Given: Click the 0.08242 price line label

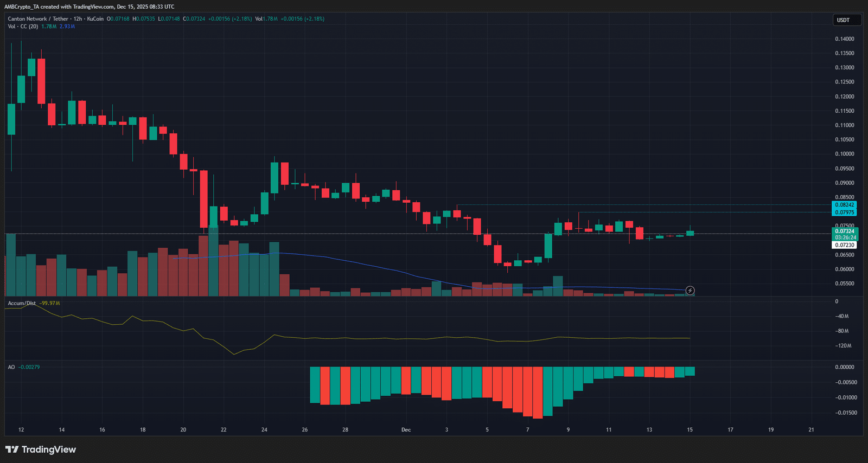Looking at the screenshot, I should (x=844, y=205).
